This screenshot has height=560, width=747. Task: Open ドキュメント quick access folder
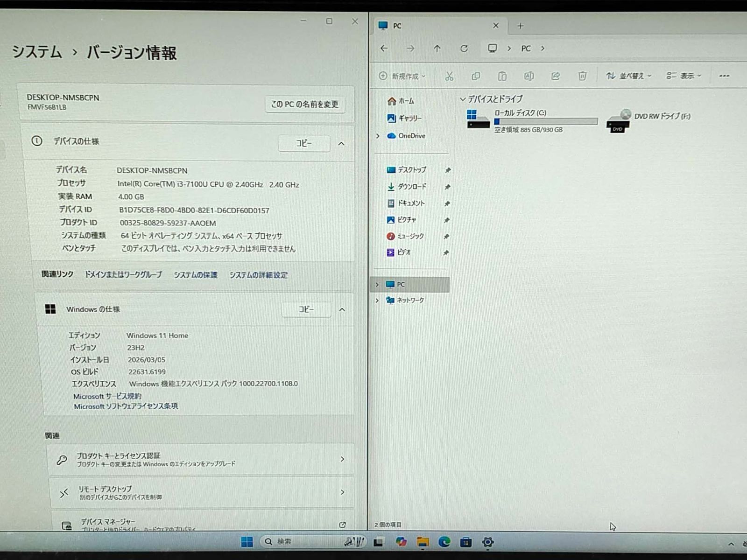tap(406, 203)
